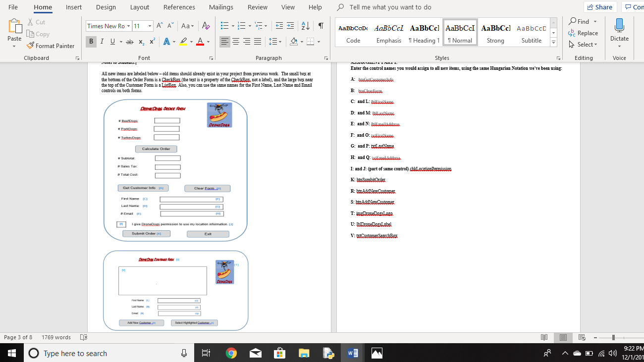
Task: Apply a multilevel list
Action: [259, 26]
